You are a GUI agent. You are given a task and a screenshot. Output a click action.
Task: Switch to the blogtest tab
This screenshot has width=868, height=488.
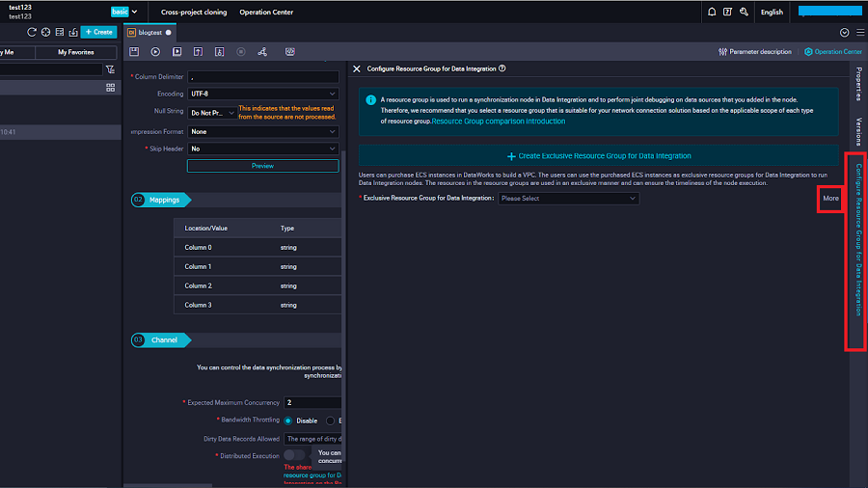149,32
